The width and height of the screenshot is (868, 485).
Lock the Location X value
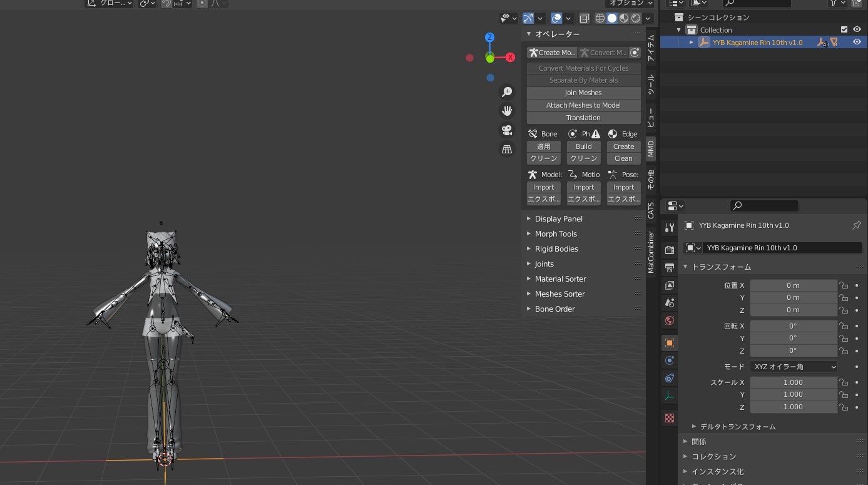coord(844,285)
